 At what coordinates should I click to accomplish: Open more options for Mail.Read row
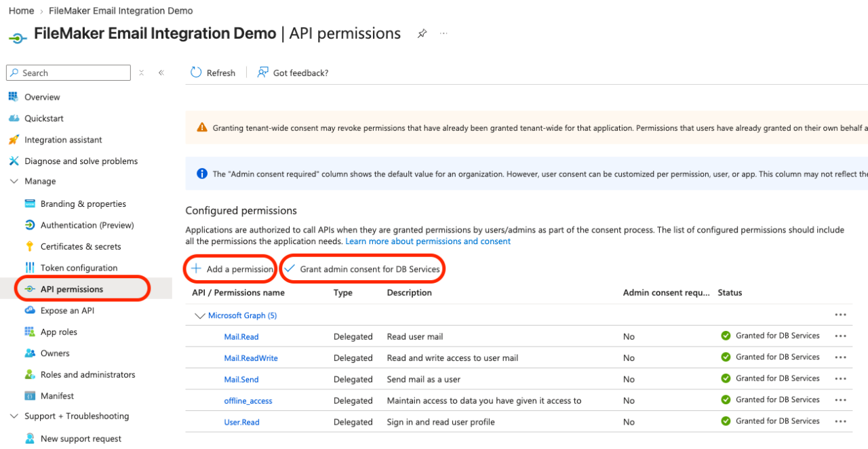coord(841,336)
